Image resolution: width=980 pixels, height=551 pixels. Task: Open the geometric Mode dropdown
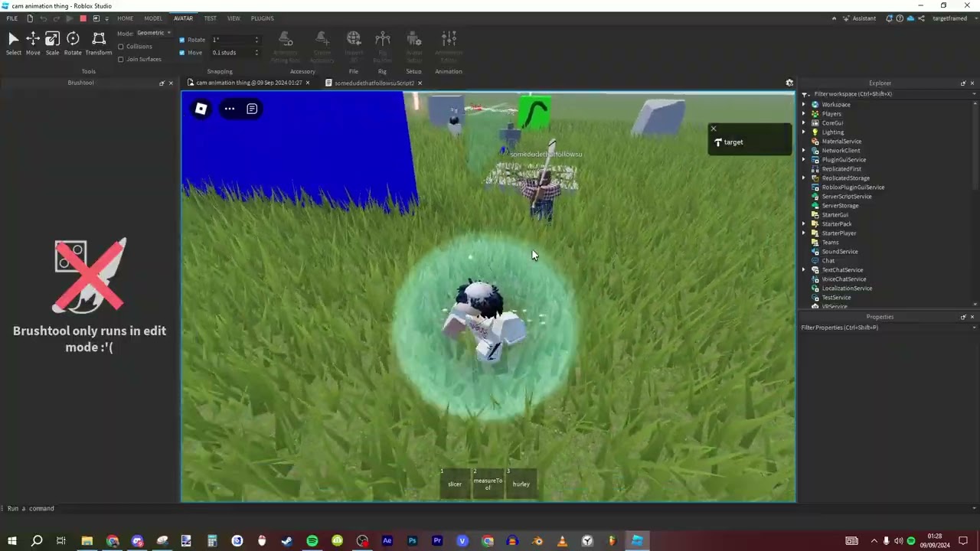coord(150,33)
